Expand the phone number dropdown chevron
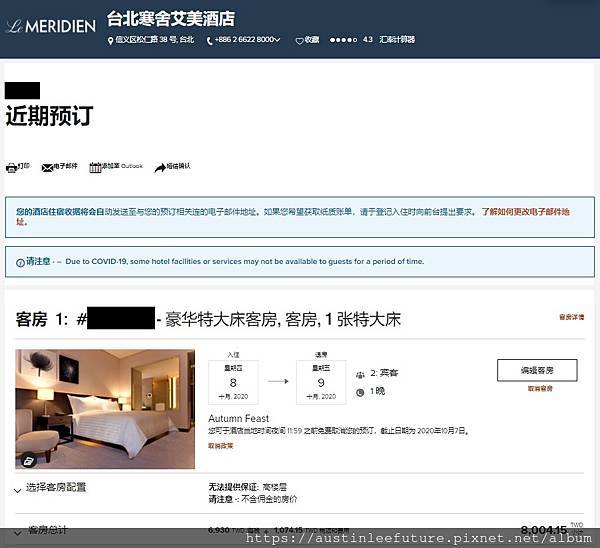Screen dimensions: 600x548 (x=277, y=39)
